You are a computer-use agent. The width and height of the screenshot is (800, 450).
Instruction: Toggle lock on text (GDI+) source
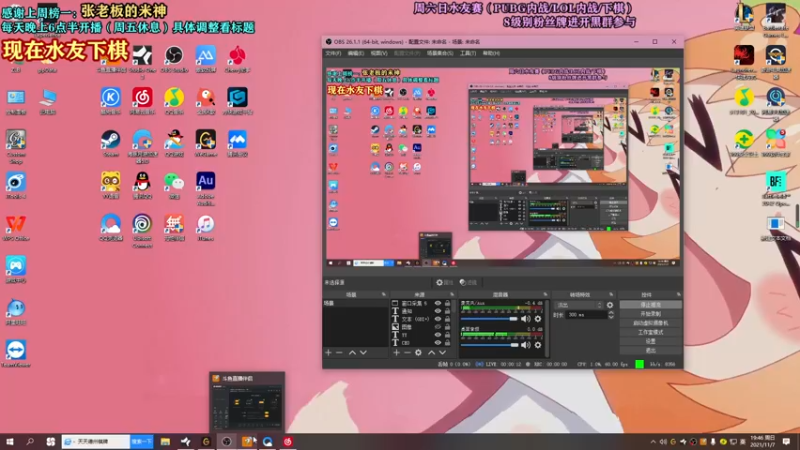click(447, 319)
